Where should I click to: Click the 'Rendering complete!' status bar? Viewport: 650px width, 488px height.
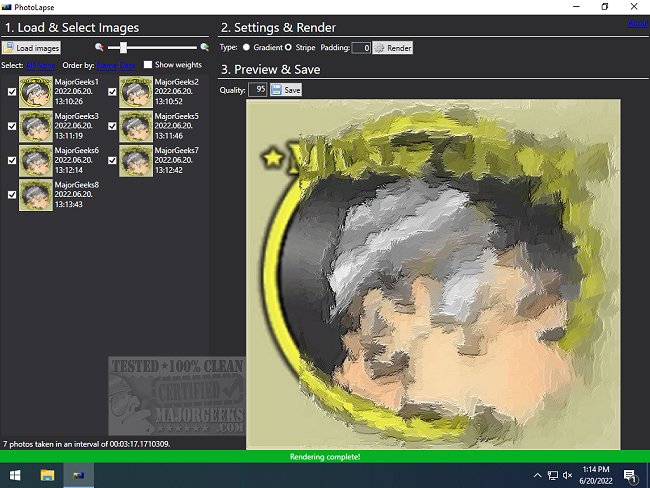click(x=325, y=457)
